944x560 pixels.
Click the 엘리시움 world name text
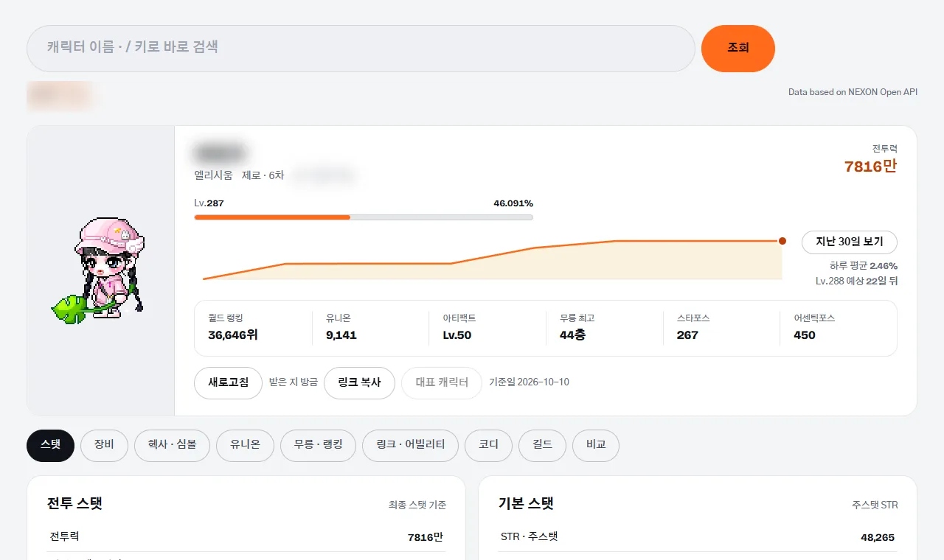click(x=213, y=175)
